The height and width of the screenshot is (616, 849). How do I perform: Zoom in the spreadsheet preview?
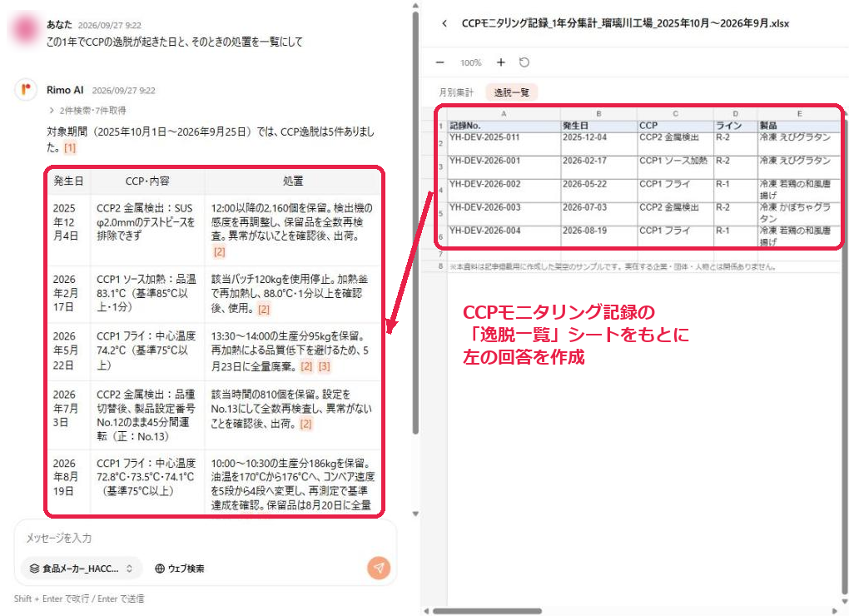coord(501,62)
